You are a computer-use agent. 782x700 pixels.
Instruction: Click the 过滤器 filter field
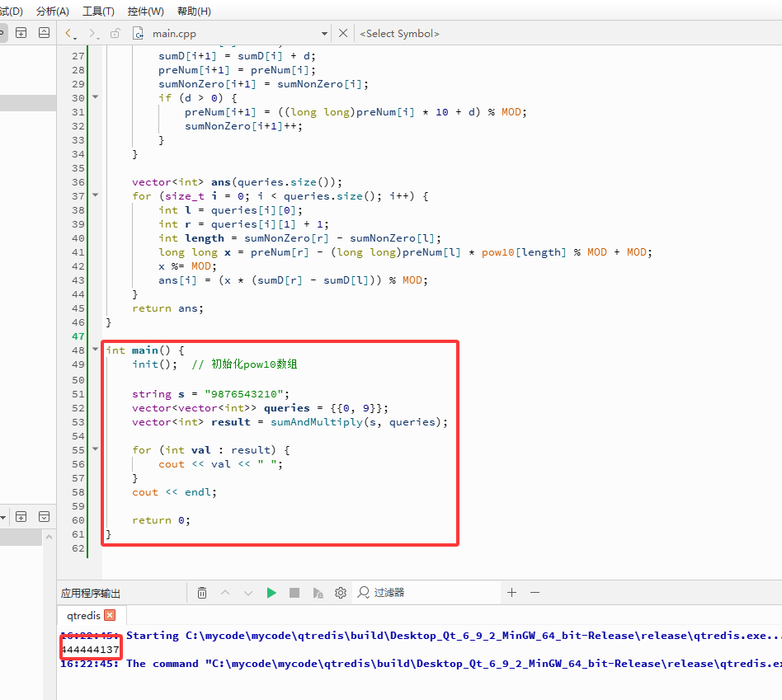click(426, 592)
